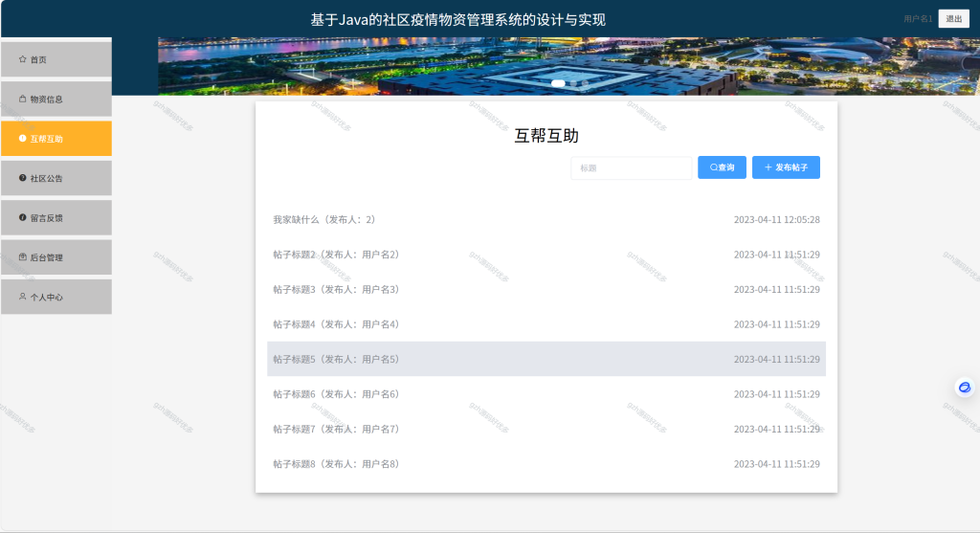Image resolution: width=980 pixels, height=533 pixels.
Task: Click the icon beside 后台管理
Action: coord(23,256)
